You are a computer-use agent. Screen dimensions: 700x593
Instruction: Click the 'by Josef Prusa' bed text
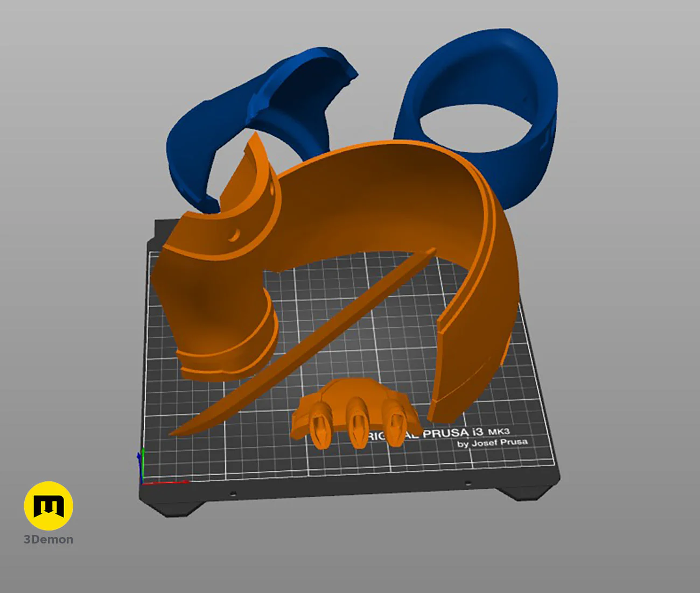[492, 443]
